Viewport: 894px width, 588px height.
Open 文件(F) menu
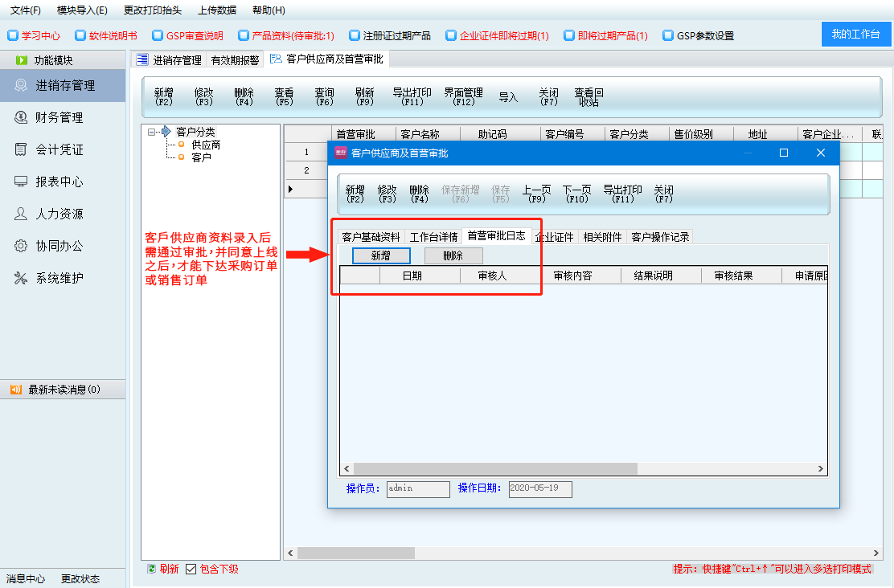pos(26,10)
